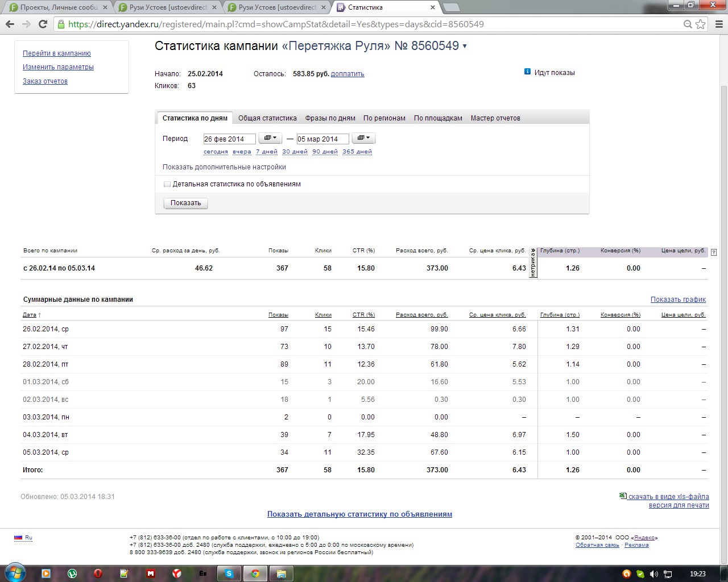Open the По площадкам tab

point(438,118)
